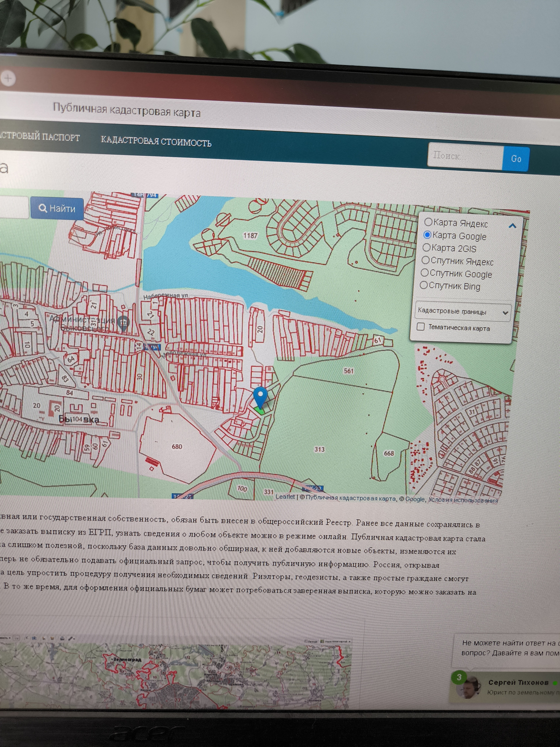Open КАДАСТРОВАЯ СТОИМОСТЬ menu item
Viewport: 560px width, 747px height.
tap(156, 141)
